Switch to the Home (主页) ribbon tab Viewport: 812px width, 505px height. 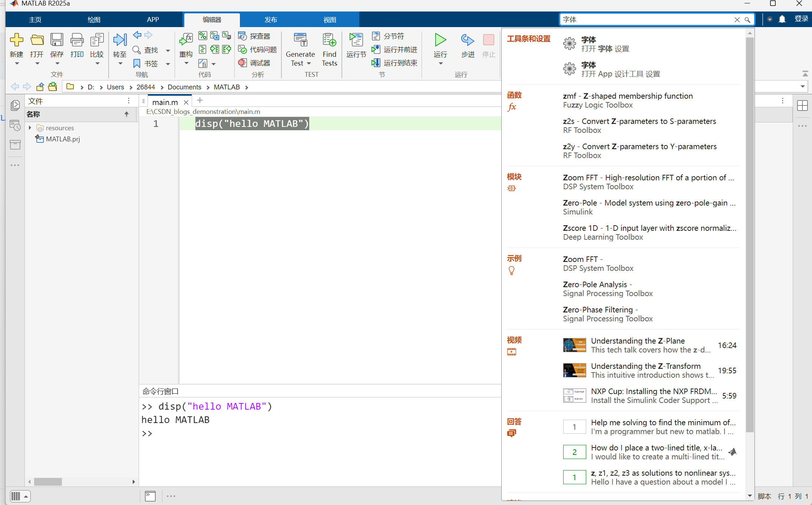pyautogui.click(x=35, y=20)
